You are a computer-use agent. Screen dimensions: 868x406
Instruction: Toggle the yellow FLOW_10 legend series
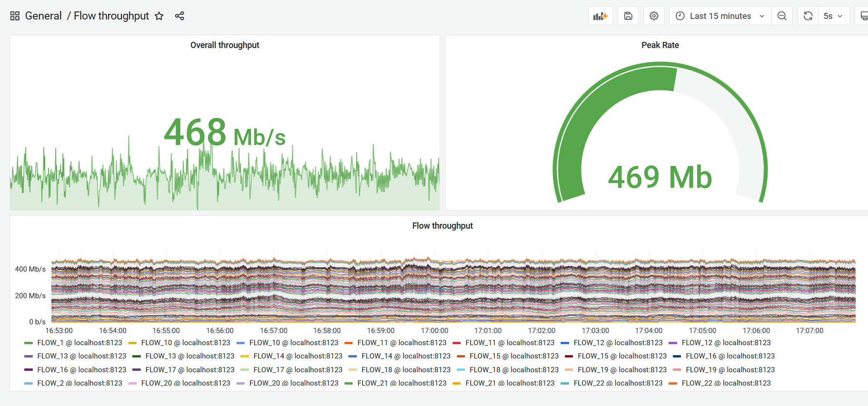click(186, 343)
